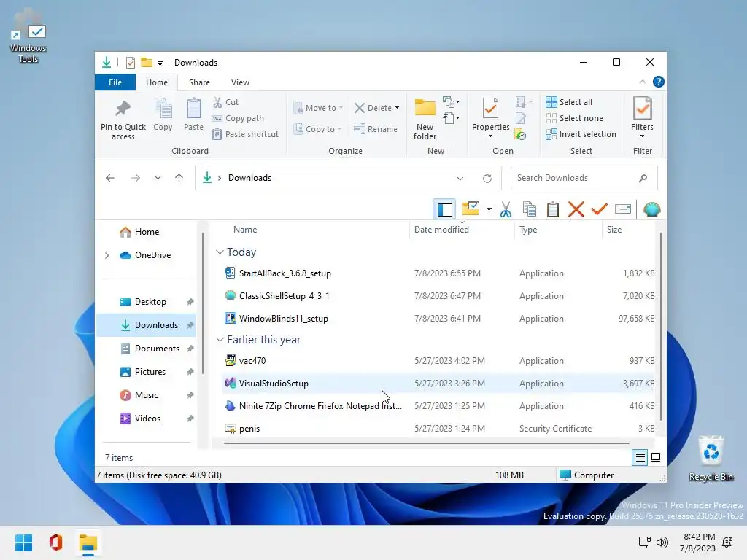
Task: Open the Copy to dropdown
Action: pyautogui.click(x=318, y=128)
